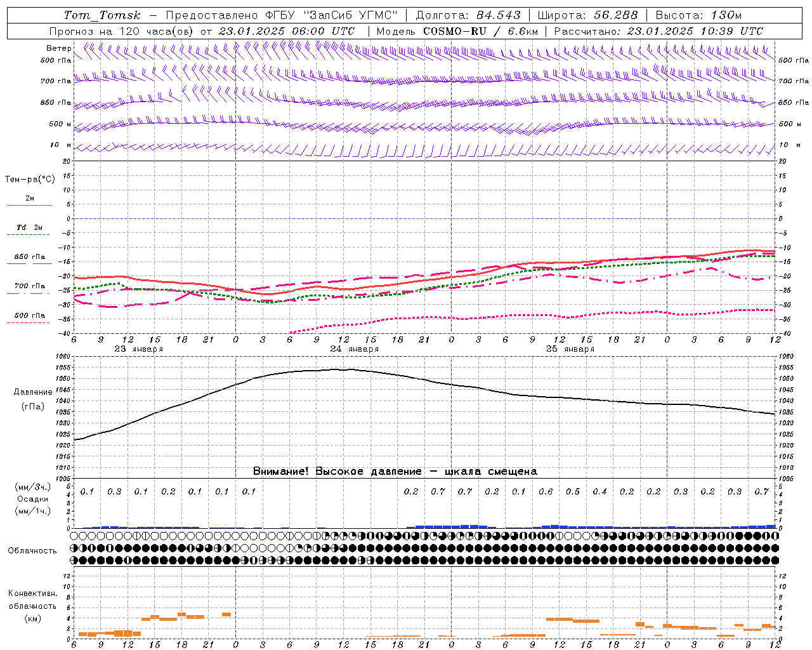
Task: Click the Широта: 56.288 value
Action: 587,15
